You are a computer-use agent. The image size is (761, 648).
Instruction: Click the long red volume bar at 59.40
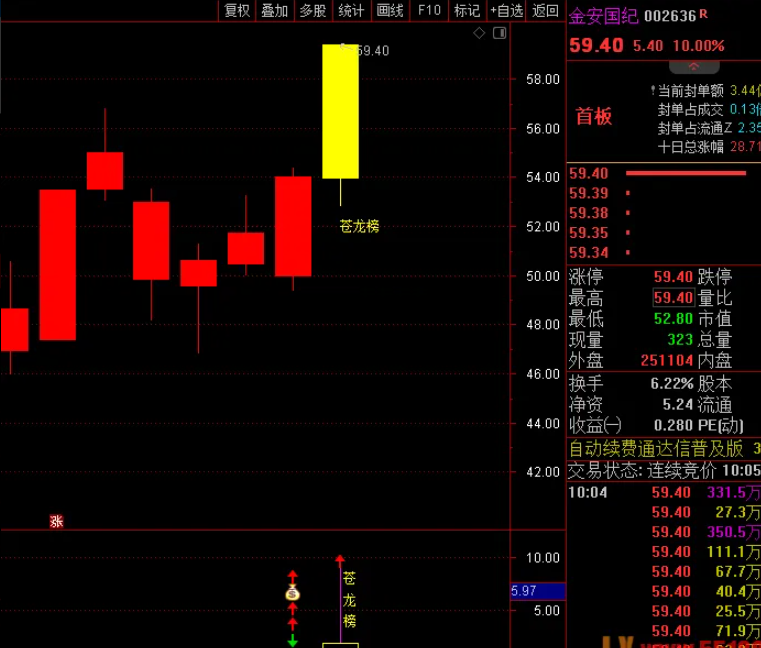tap(686, 173)
